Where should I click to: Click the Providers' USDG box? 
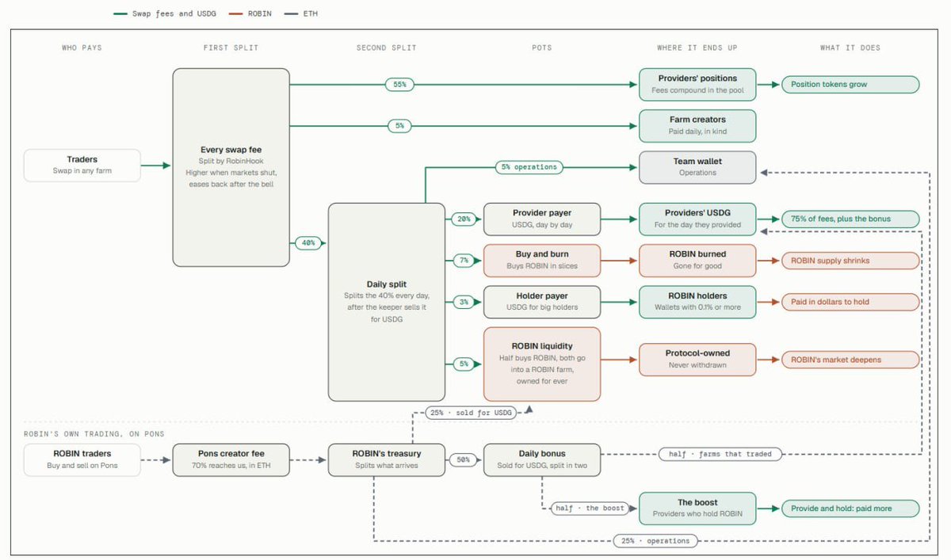point(697,219)
